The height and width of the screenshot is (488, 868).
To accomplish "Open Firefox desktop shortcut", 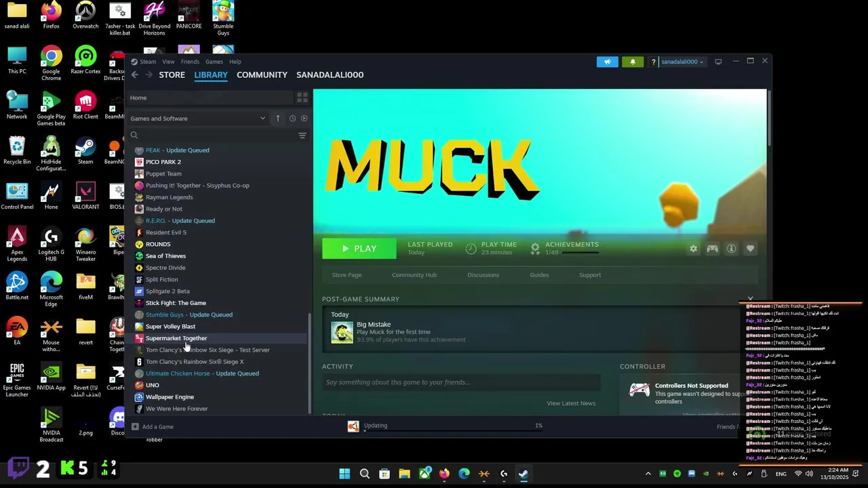I will tap(51, 16).
